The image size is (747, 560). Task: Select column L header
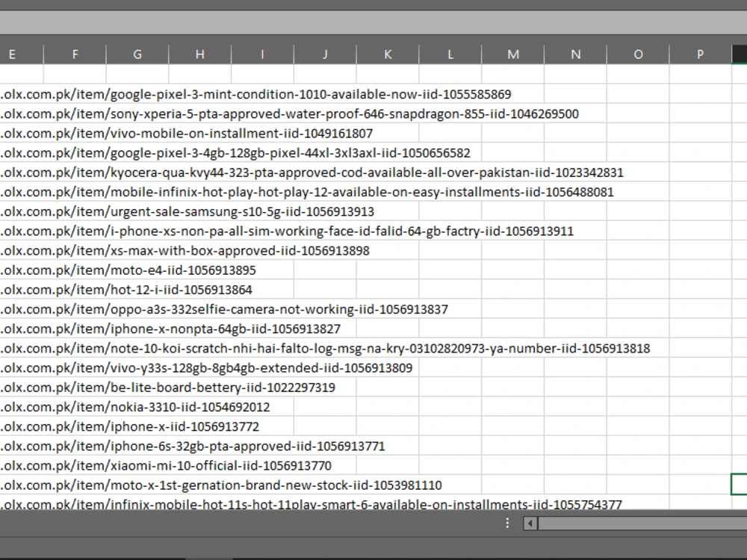pyautogui.click(x=450, y=55)
